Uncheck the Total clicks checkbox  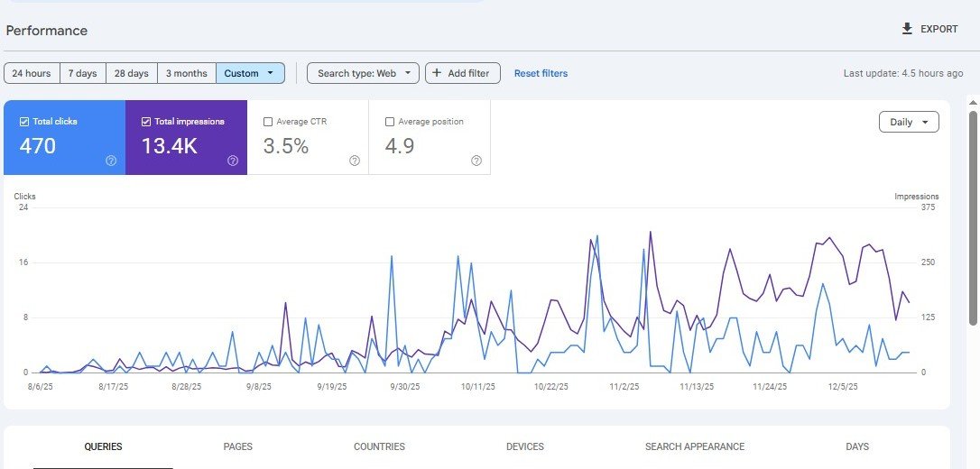coord(24,122)
